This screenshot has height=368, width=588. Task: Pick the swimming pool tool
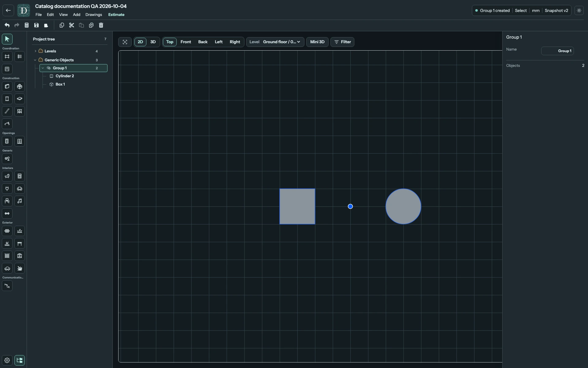pos(7,243)
